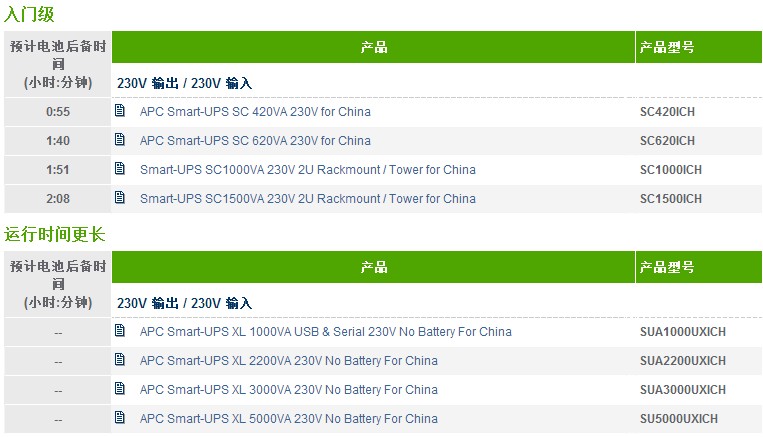Click document icon beside SC 620VA product

120,140
